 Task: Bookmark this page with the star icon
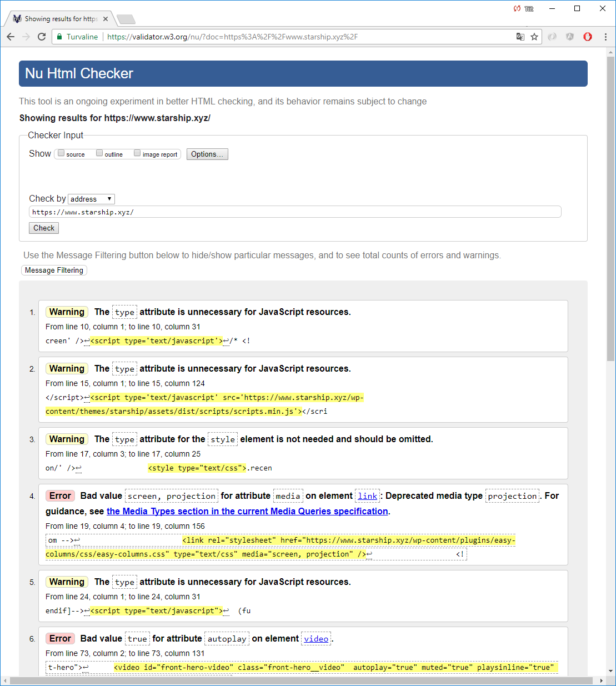[x=534, y=37]
